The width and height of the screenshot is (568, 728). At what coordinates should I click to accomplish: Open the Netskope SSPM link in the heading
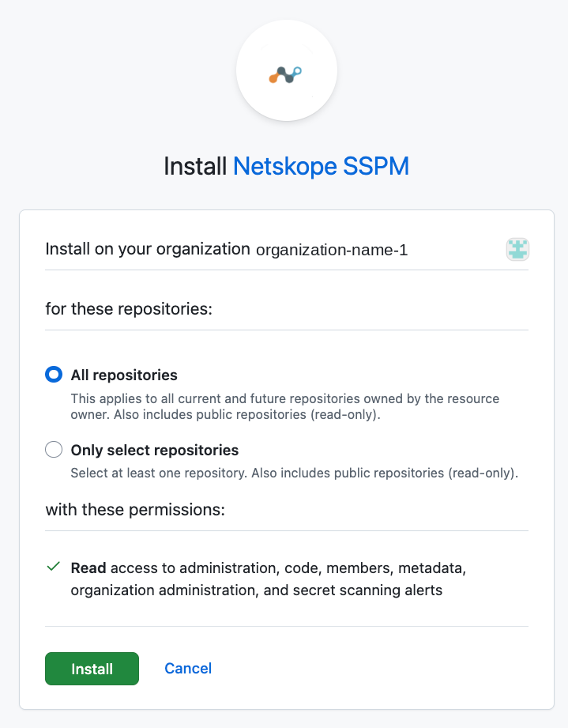pos(321,166)
